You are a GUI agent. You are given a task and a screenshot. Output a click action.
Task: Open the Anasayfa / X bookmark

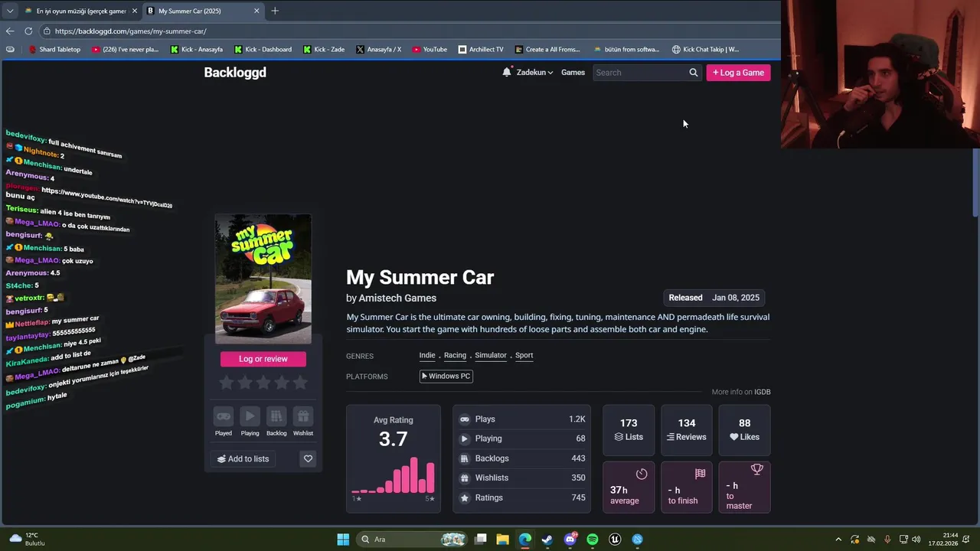click(x=379, y=49)
